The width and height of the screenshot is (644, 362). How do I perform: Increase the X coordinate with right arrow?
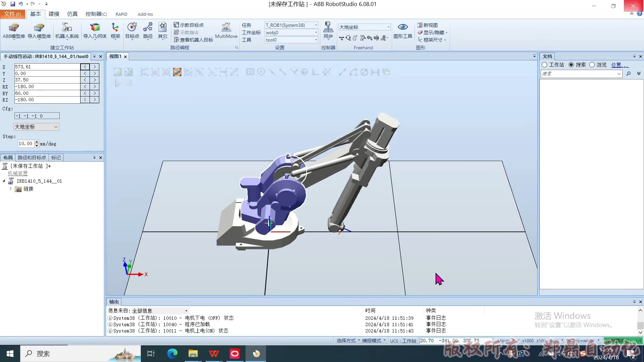pos(95,67)
